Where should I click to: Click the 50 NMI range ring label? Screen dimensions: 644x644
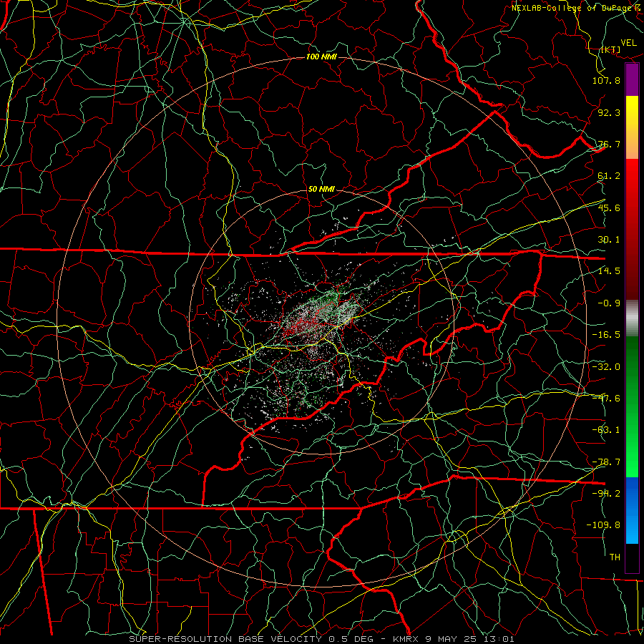(321, 189)
